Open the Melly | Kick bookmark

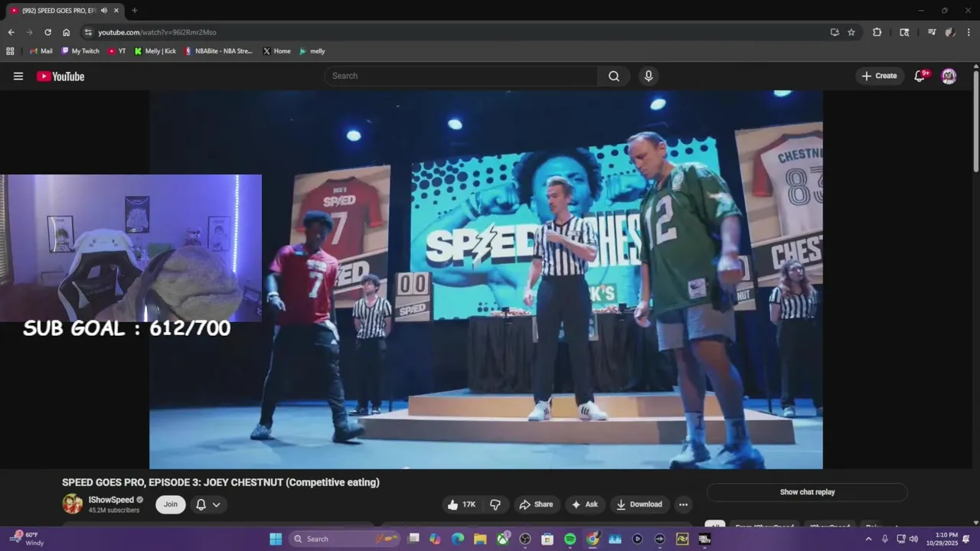(x=155, y=51)
